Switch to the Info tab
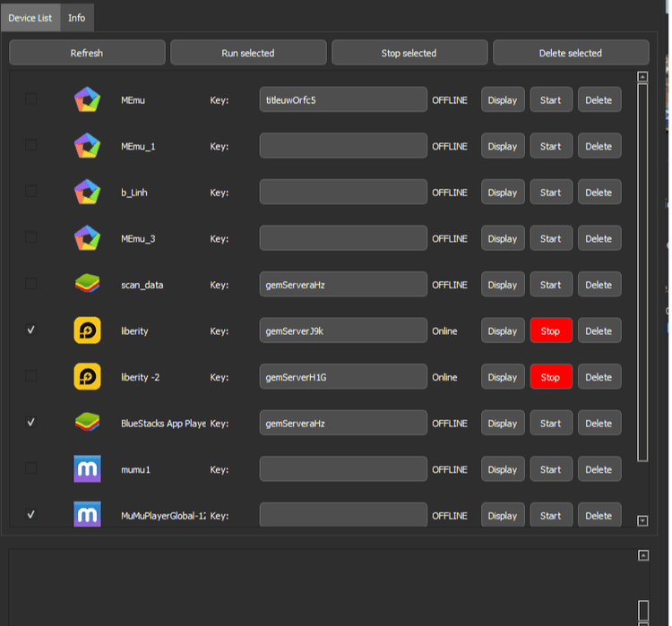 pyautogui.click(x=77, y=18)
